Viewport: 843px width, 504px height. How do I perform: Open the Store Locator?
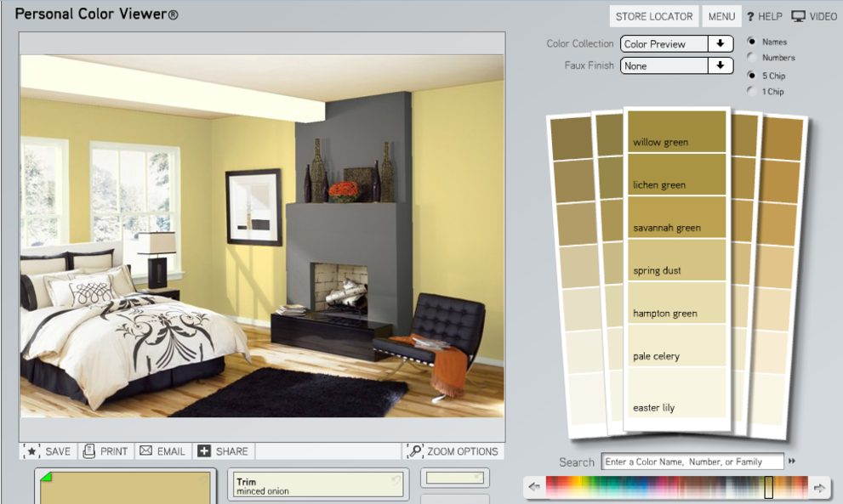pyautogui.click(x=654, y=16)
